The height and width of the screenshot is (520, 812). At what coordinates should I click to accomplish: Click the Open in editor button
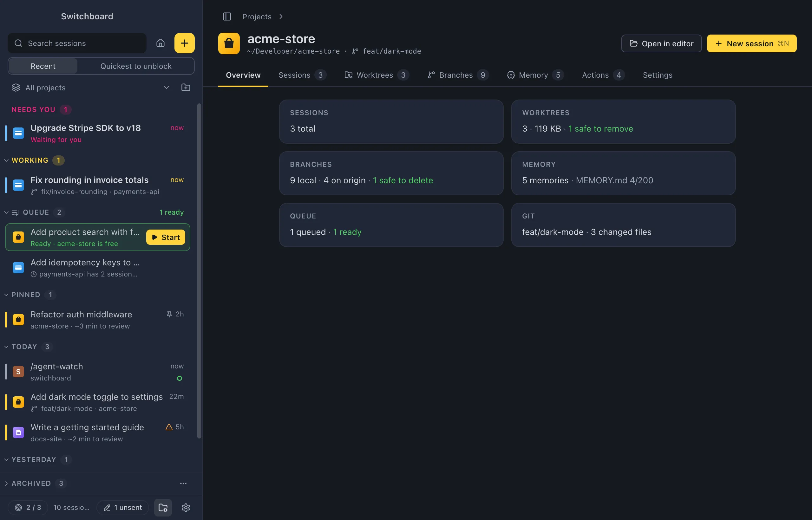(661, 43)
